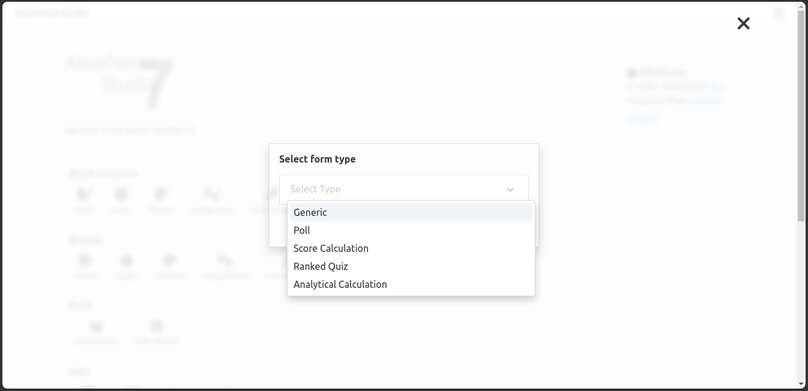
Task: Set the form type to Poll
Action: [411, 230]
